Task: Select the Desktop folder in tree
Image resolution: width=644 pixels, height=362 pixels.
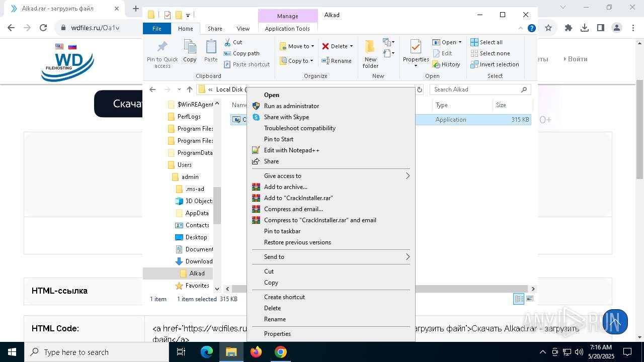Action: [x=196, y=237]
